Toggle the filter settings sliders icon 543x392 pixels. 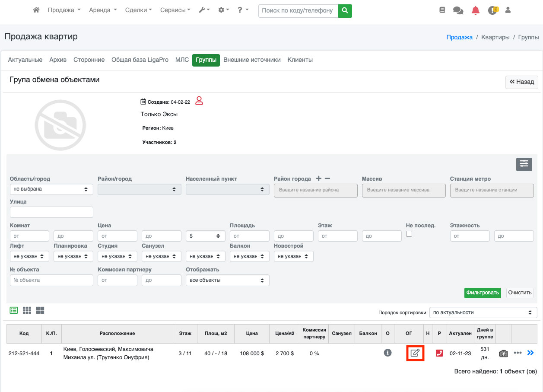(524, 164)
